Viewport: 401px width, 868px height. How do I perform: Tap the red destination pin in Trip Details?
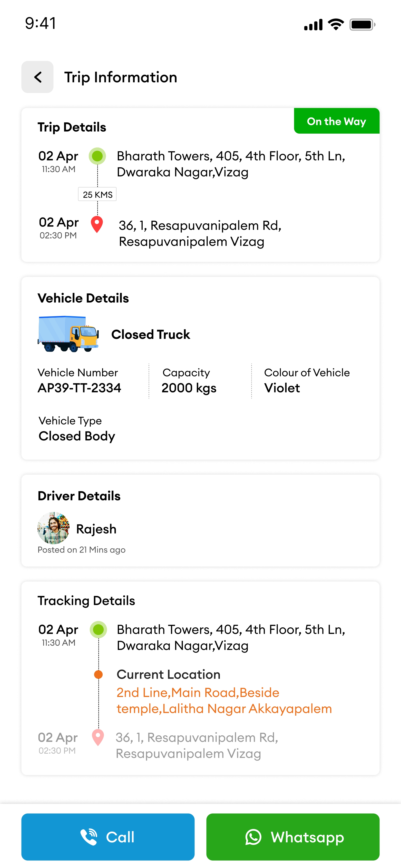click(97, 224)
